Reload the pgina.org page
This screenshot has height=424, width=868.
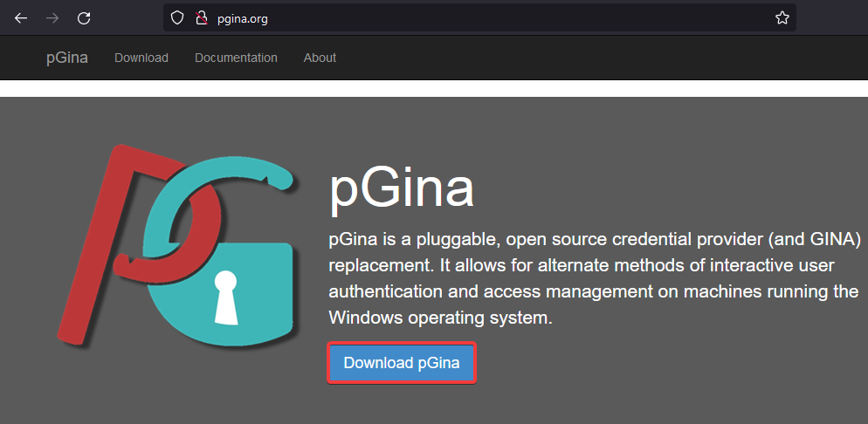(84, 17)
